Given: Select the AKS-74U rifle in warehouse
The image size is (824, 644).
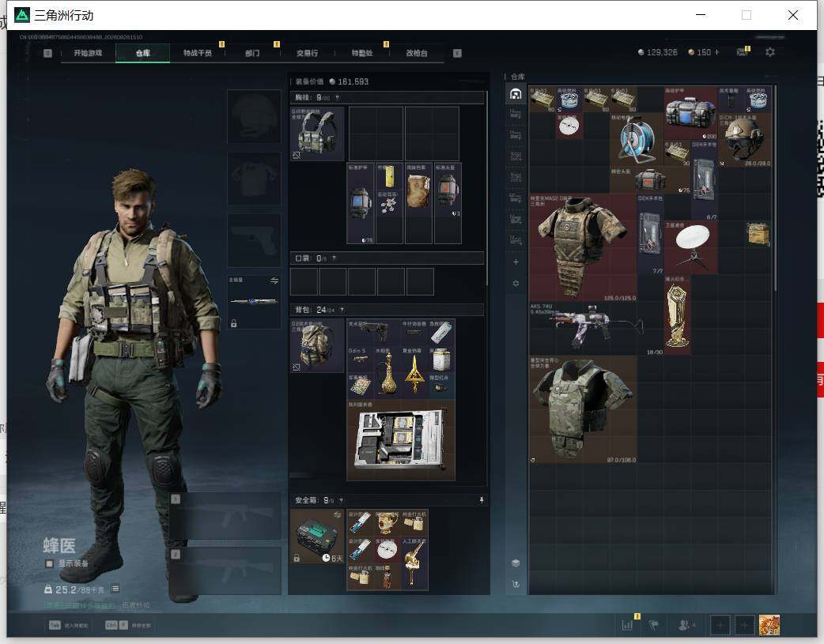Looking at the screenshot, I should 596,329.
